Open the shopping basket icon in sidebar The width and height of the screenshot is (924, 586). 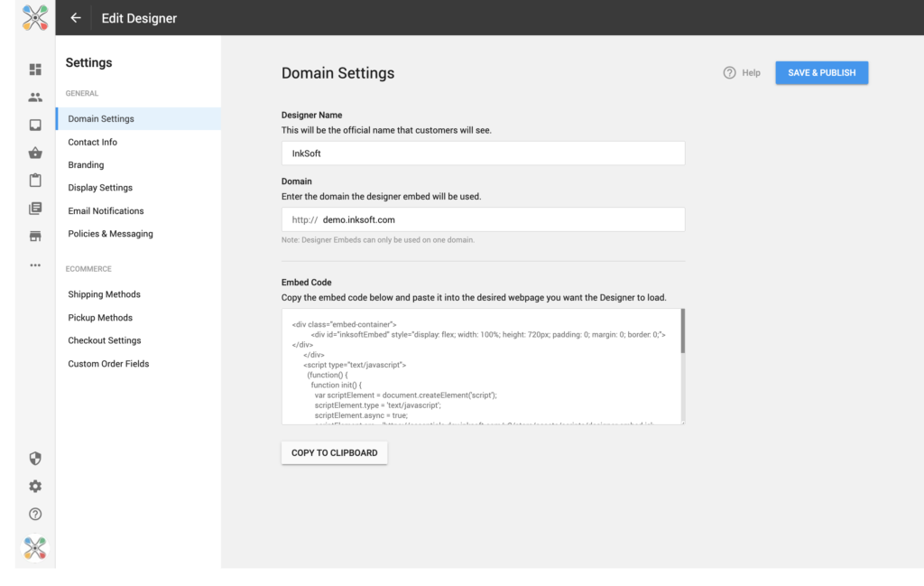[x=35, y=153]
